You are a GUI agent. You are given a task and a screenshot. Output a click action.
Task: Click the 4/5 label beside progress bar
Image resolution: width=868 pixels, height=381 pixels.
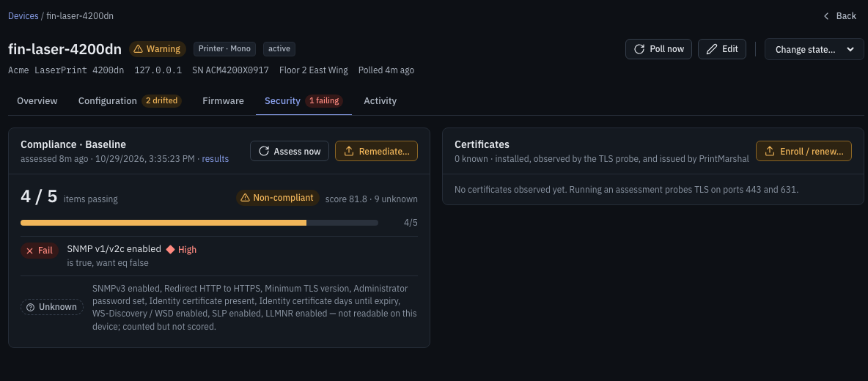pyautogui.click(x=411, y=223)
